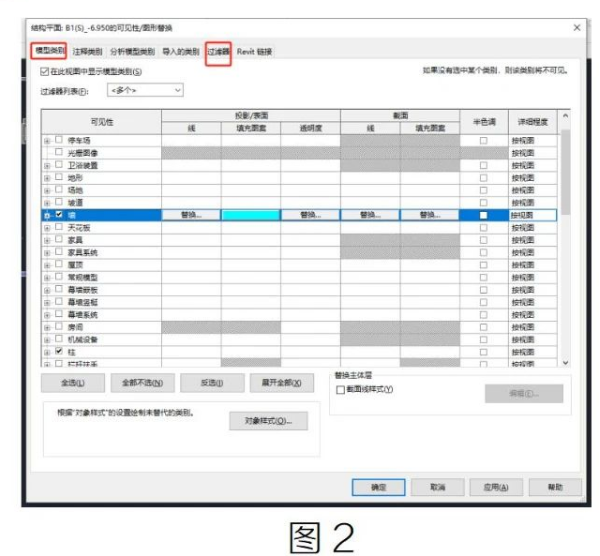
Task: Click 按视图 detail level cell for 停车场
Action: coord(532,140)
